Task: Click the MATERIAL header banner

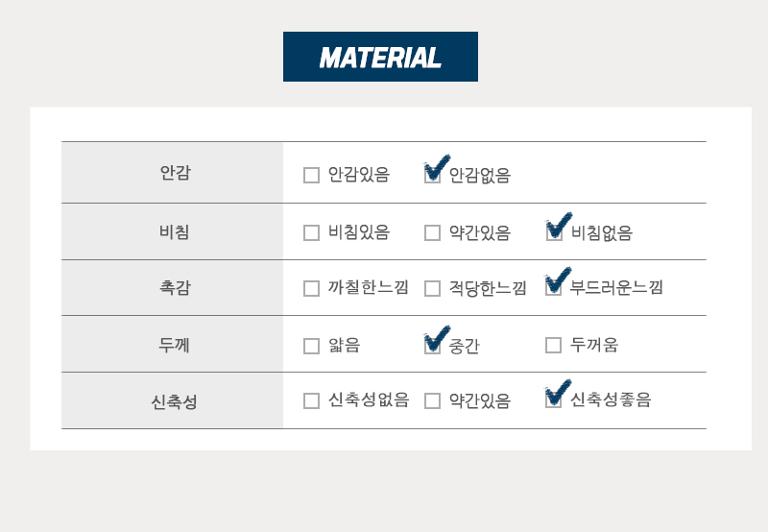Action: 380,57
